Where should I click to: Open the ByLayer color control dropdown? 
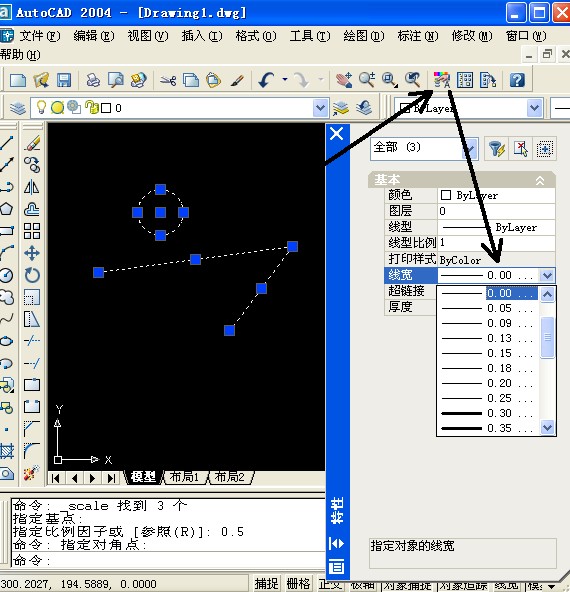tap(534, 108)
